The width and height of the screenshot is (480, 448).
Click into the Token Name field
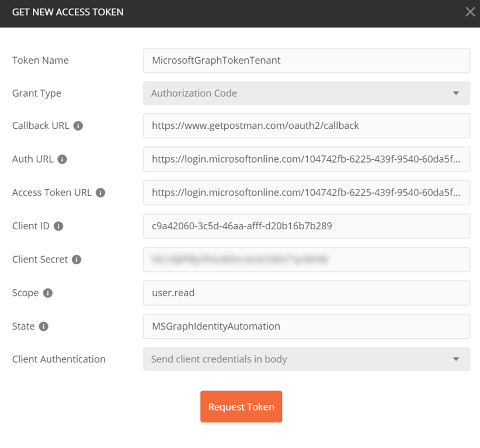click(x=307, y=61)
